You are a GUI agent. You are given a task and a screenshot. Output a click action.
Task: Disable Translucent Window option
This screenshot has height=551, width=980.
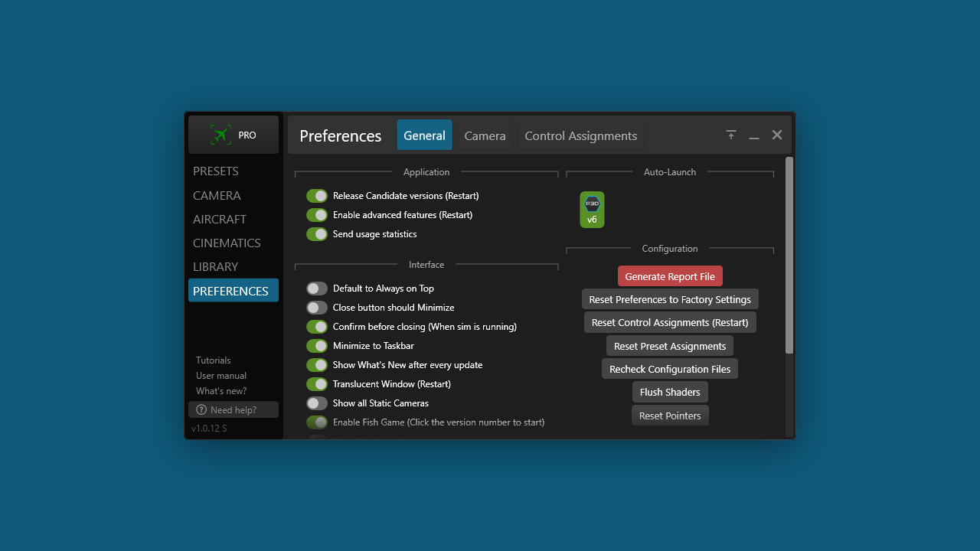[317, 384]
